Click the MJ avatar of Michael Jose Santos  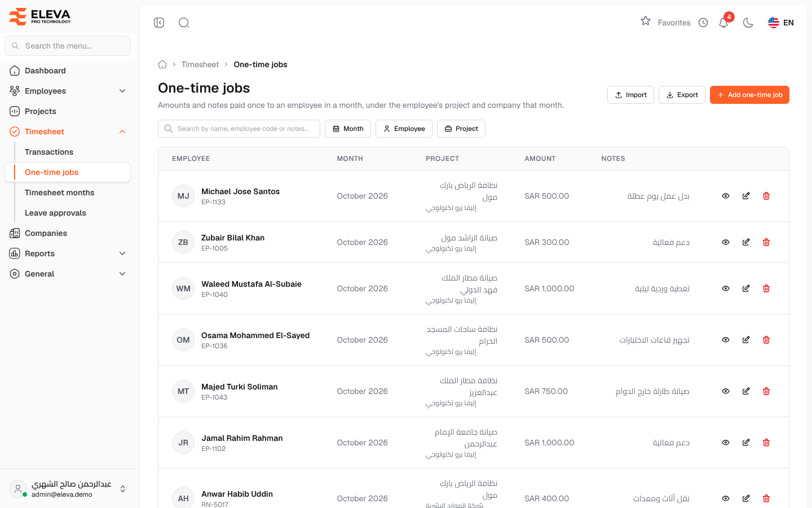coord(183,196)
